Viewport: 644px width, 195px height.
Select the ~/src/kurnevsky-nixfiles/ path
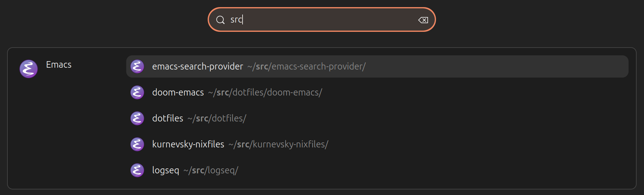(x=278, y=144)
